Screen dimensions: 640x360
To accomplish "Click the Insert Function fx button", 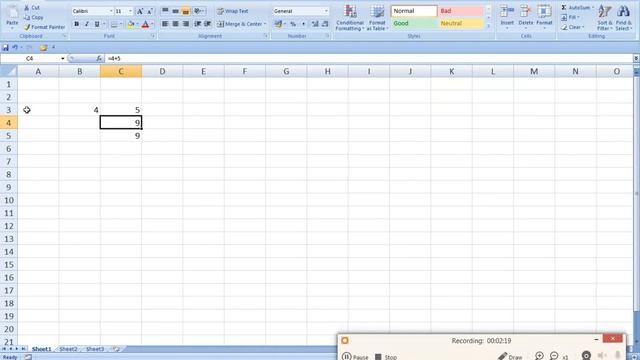I will point(99,59).
